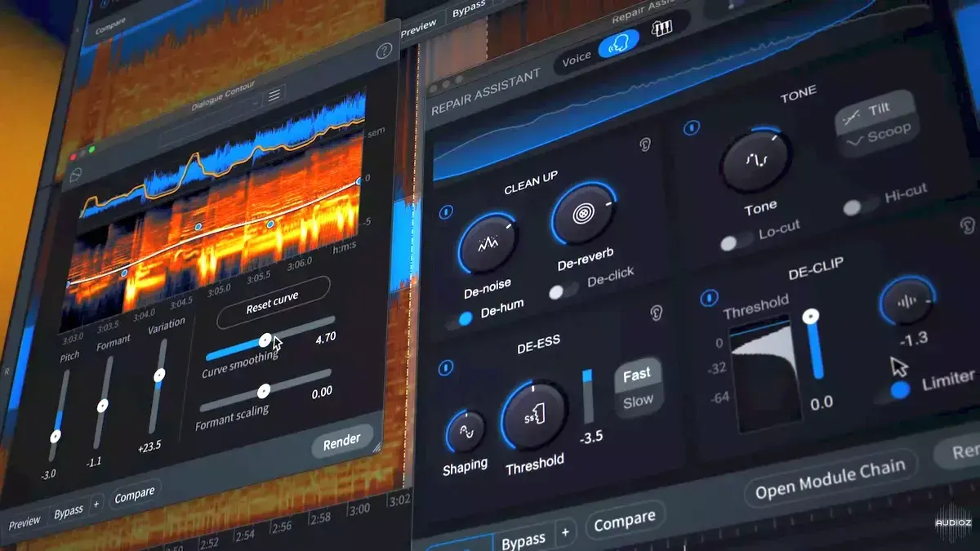Select the piano keys music mode icon
The width and height of the screenshot is (980, 551).
coord(661,29)
